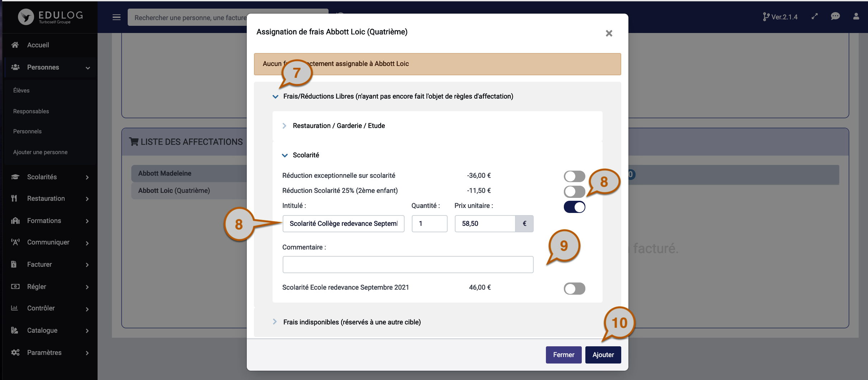Disable the Scolarité Collège redevance toggle
The height and width of the screenshot is (380, 868).
point(574,207)
